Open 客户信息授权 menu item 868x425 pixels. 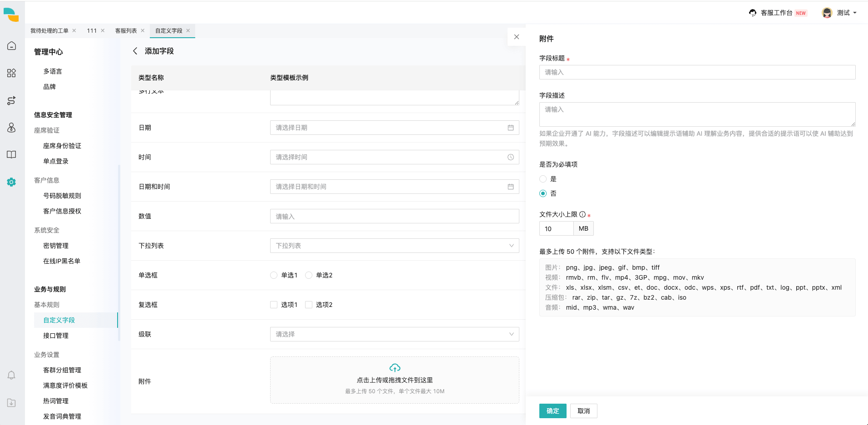(x=62, y=211)
